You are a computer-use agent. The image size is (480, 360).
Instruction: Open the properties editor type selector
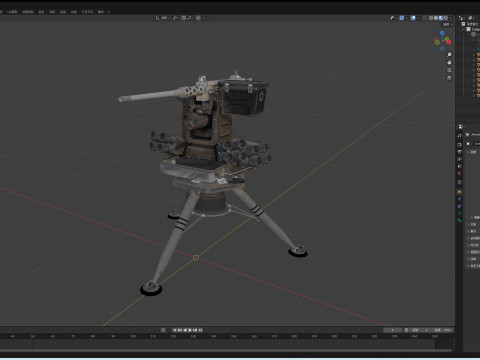click(461, 127)
